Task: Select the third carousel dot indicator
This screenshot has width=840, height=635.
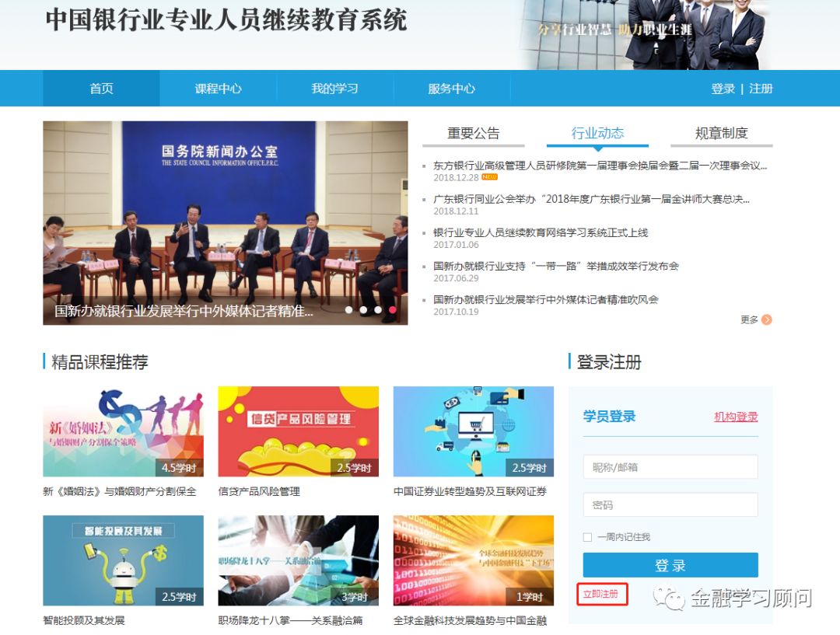Action: (x=378, y=309)
